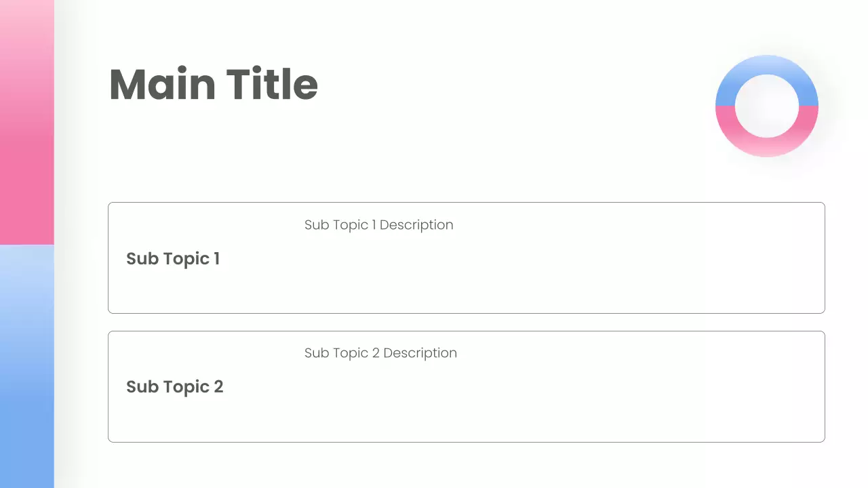Viewport: 868px width, 488px height.
Task: Select the bold Sub Topic 2 heading
Action: [x=174, y=387]
